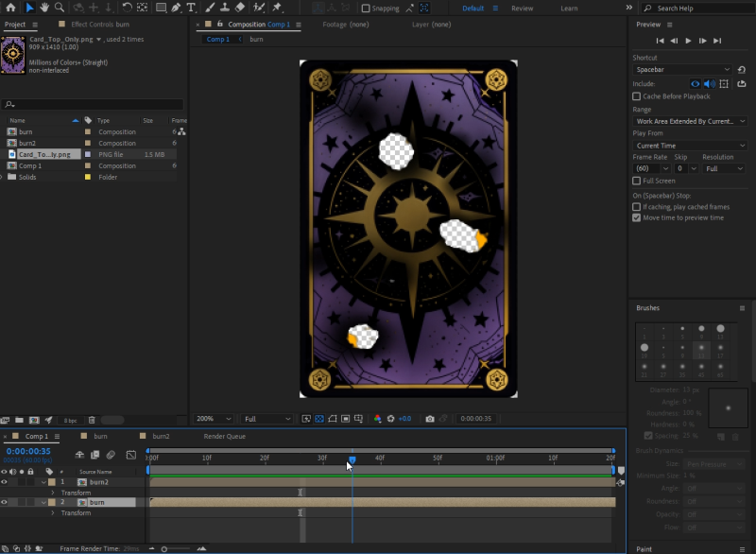This screenshot has height=554, width=756.
Task: Hide the burn layer with eye icon
Action: (5, 502)
